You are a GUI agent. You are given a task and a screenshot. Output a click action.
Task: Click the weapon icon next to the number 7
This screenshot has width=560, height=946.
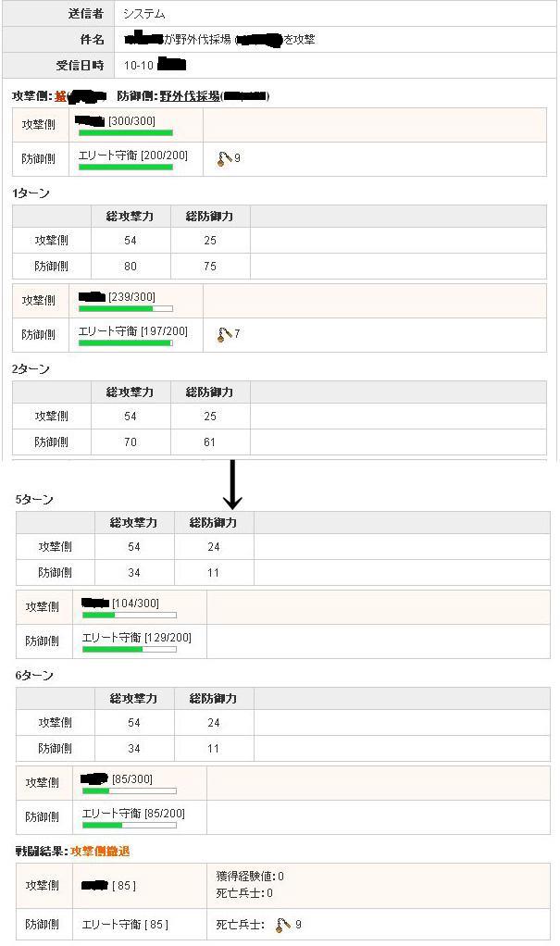(x=223, y=333)
